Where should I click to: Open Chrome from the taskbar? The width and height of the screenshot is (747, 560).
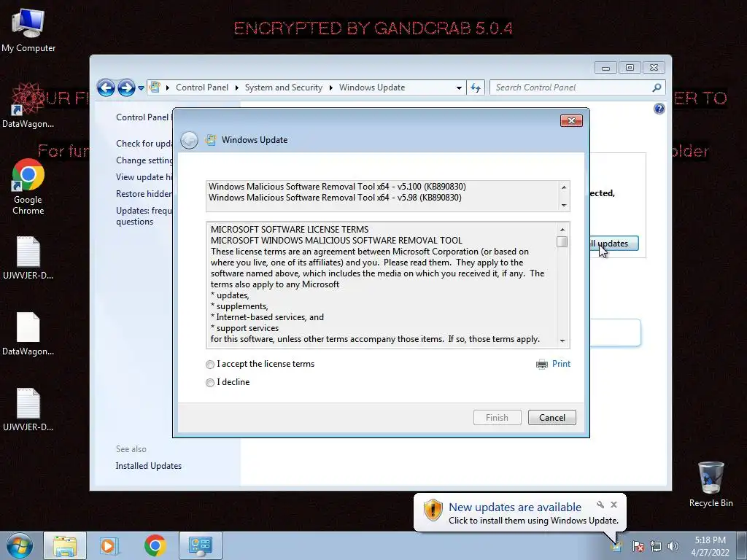pos(155,545)
